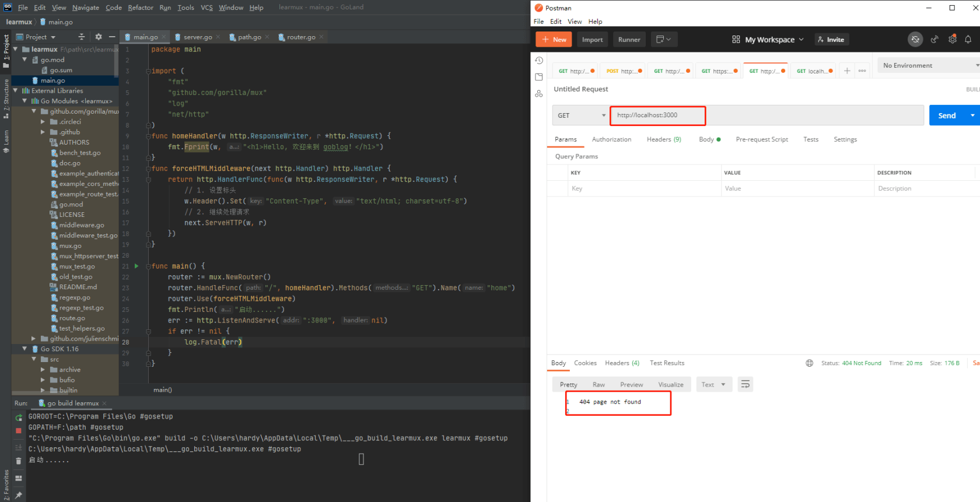Click Postman Runner button
Viewport: 980px width, 502px height.
coord(629,40)
